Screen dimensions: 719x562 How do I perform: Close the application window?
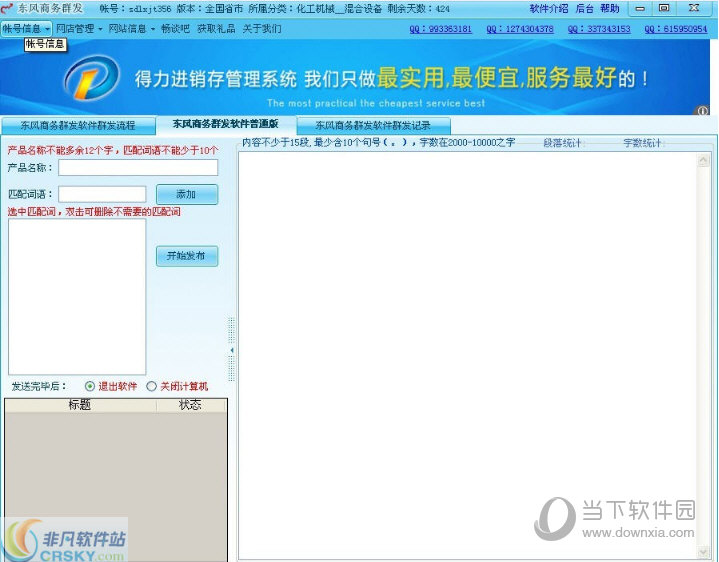click(x=694, y=8)
